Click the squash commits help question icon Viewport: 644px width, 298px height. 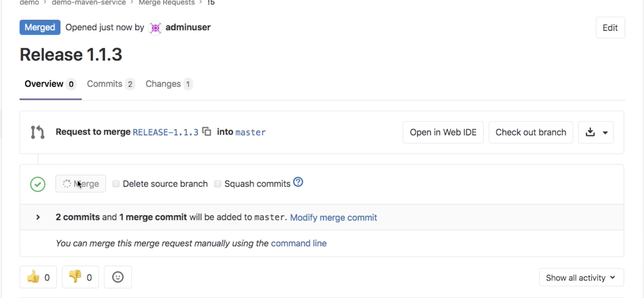click(x=298, y=182)
